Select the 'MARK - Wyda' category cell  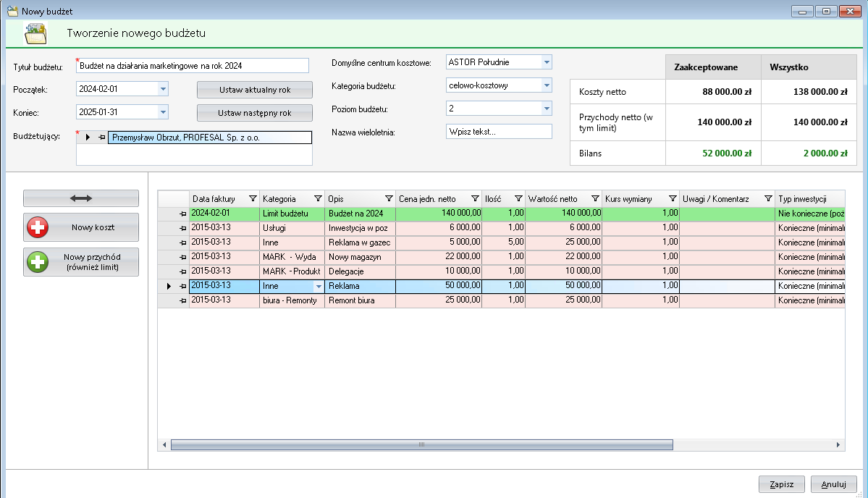[x=292, y=257]
